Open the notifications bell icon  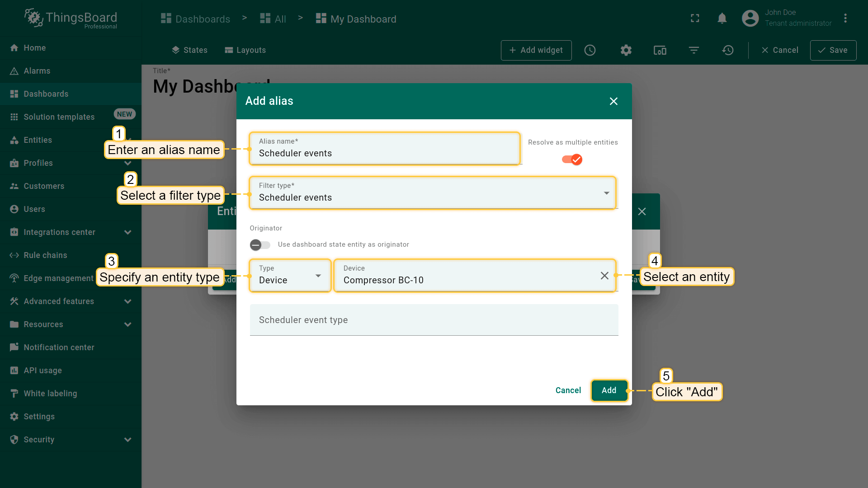(722, 19)
